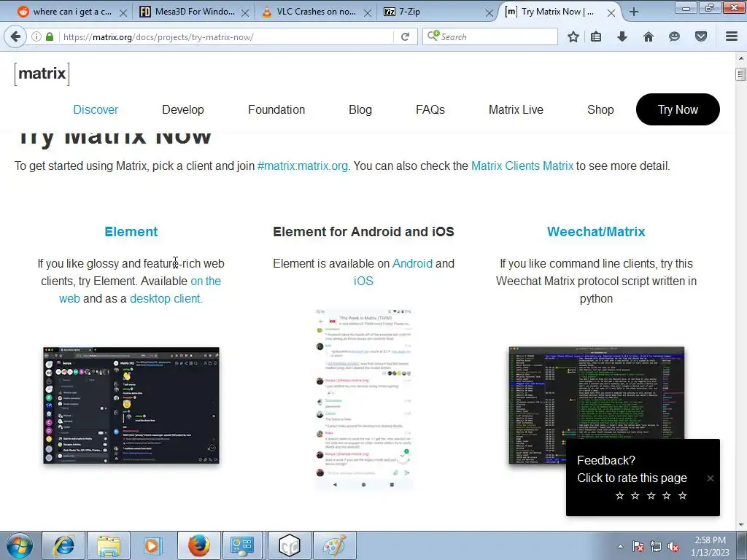
Task: Follow the #matrix:matrix.org link
Action: (303, 166)
